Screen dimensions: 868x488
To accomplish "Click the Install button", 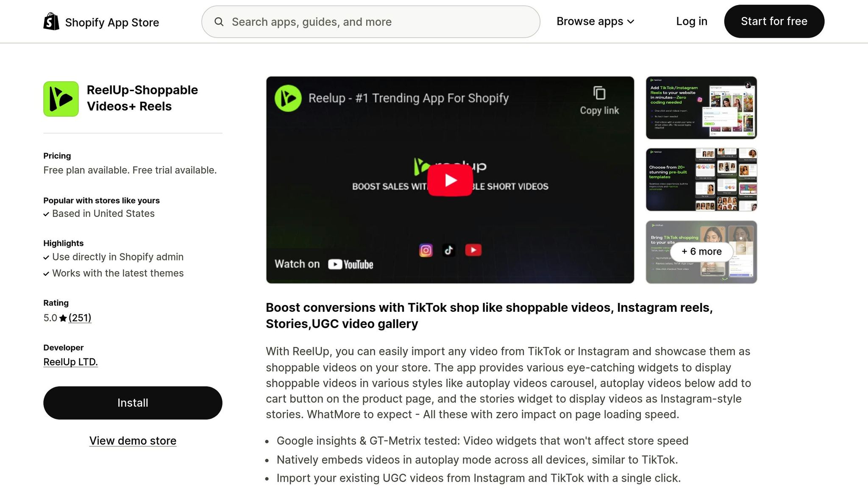I will click(133, 402).
